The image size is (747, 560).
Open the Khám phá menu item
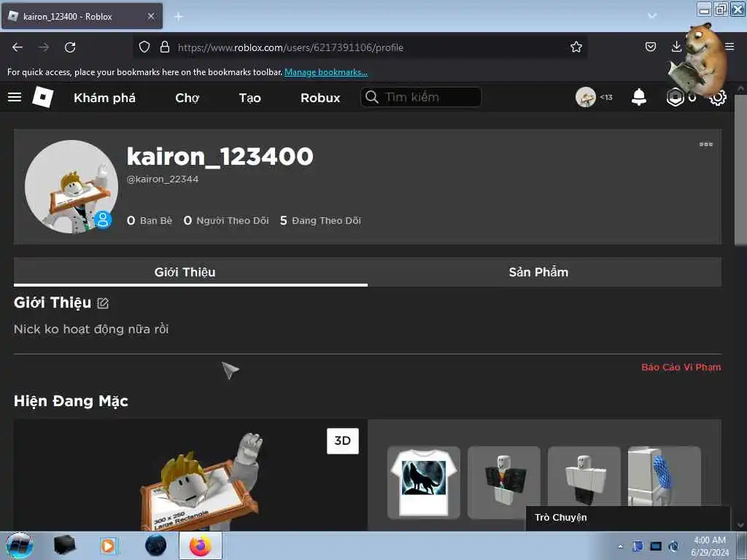(105, 98)
